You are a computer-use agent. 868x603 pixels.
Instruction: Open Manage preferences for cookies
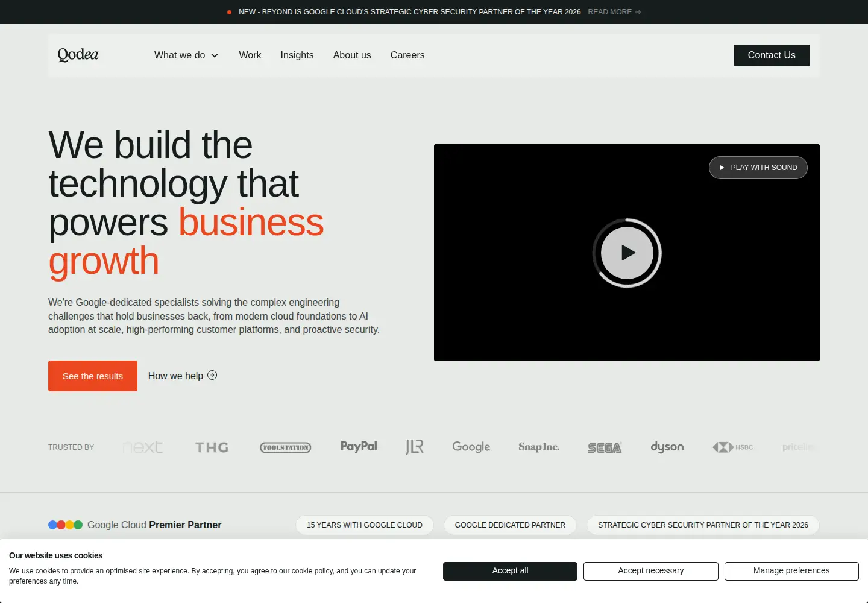point(791,571)
